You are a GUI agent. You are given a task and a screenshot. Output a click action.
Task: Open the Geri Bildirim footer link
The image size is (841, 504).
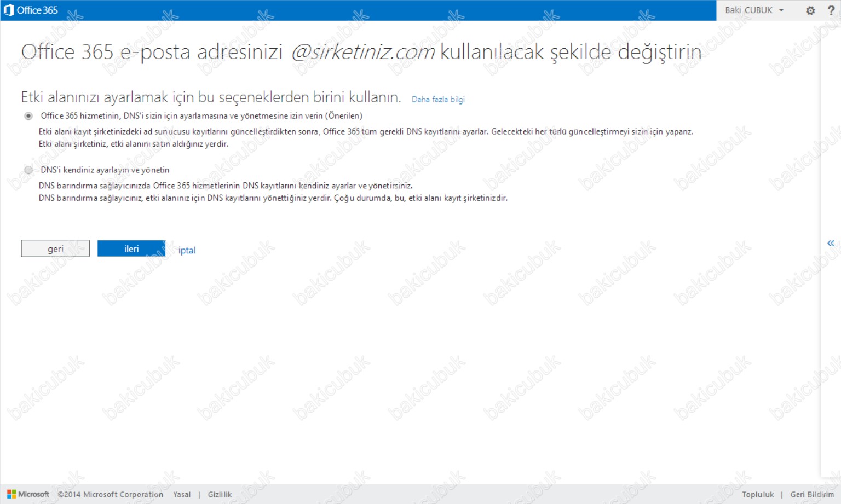pyautogui.click(x=812, y=494)
